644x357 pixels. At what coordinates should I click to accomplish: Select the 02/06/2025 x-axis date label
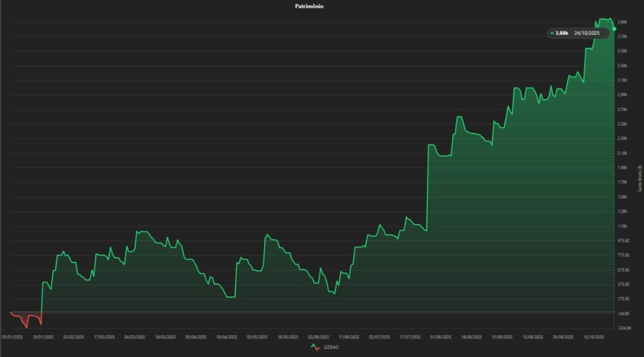[x=318, y=337]
